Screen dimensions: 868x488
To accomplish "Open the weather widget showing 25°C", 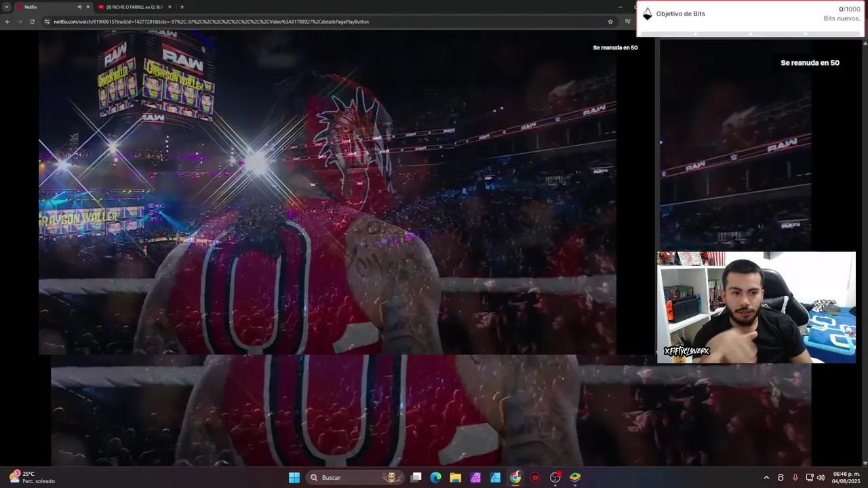I will point(31,477).
